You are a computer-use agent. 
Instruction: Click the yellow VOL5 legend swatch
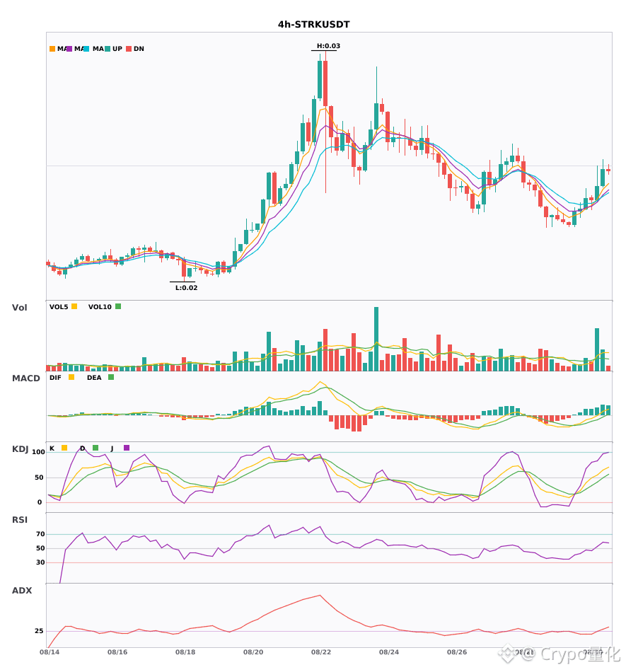pos(74,306)
